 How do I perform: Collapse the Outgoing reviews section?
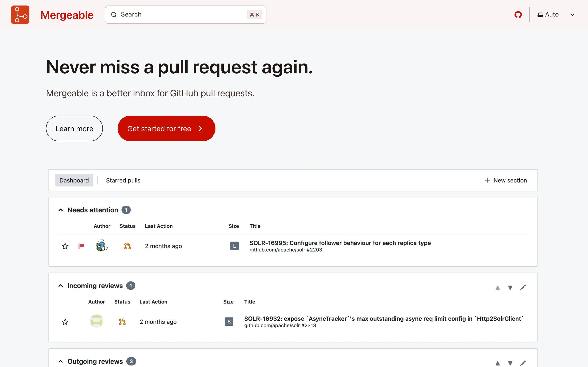pos(61,361)
